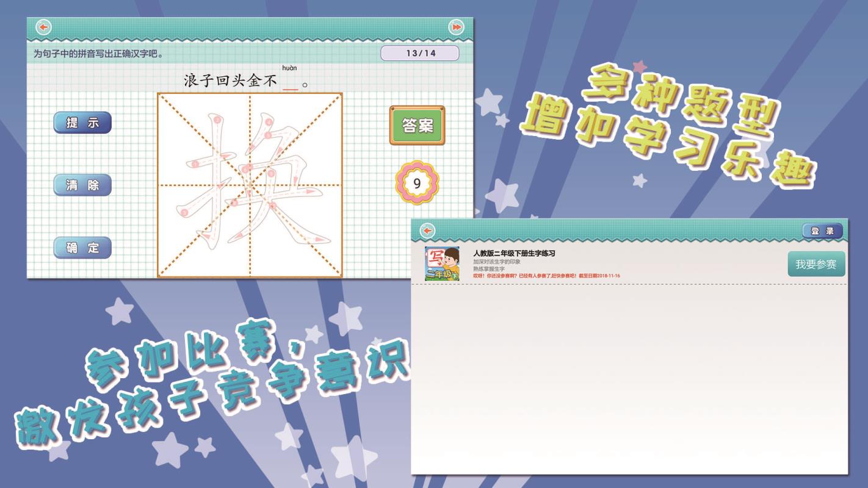Click the red deadline notice text 截至日期2018-11-16
The image size is (868, 488).
tap(599, 276)
